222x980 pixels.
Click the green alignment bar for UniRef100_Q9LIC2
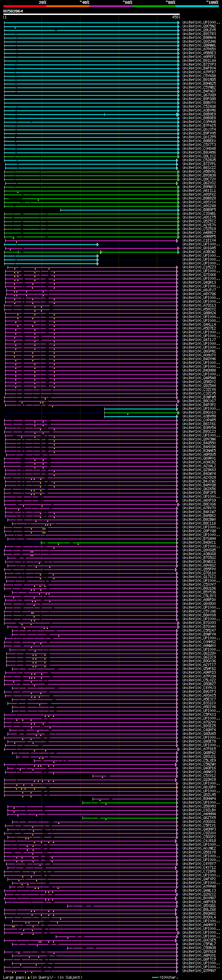[91, 156]
